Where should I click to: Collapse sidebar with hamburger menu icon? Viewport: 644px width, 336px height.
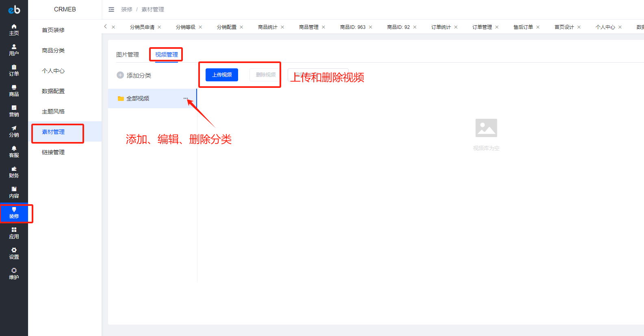pos(111,9)
